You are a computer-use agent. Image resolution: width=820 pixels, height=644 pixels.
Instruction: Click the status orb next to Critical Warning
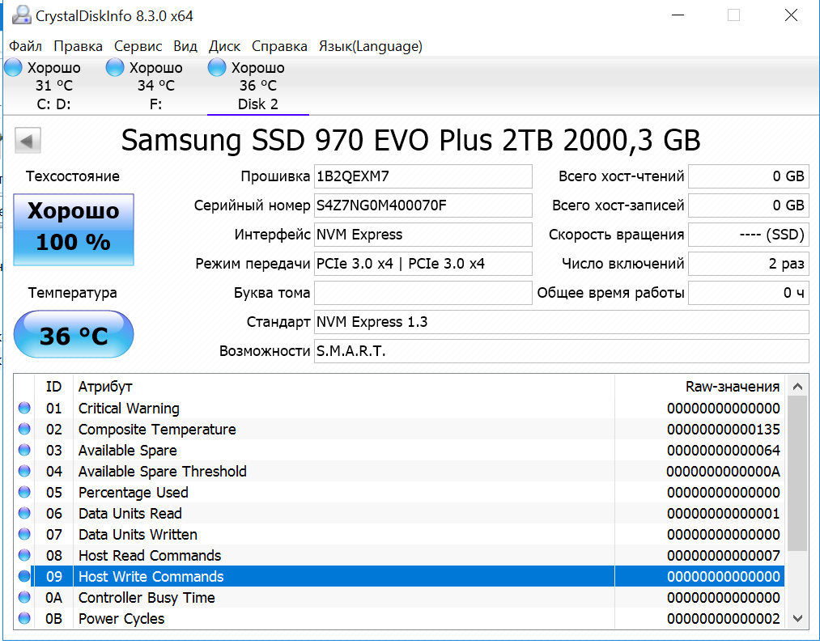pos(24,409)
